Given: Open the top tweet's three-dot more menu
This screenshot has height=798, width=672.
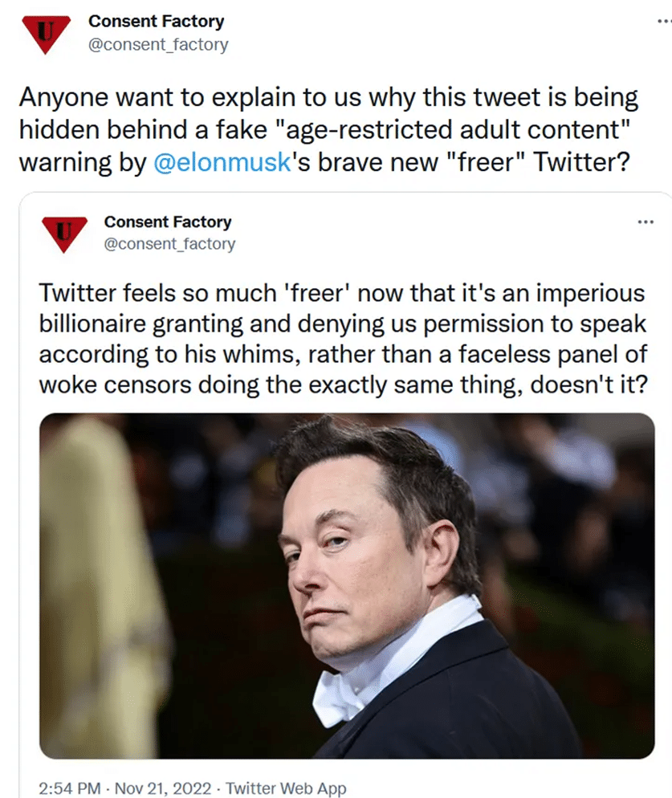Looking at the screenshot, I should (x=664, y=22).
